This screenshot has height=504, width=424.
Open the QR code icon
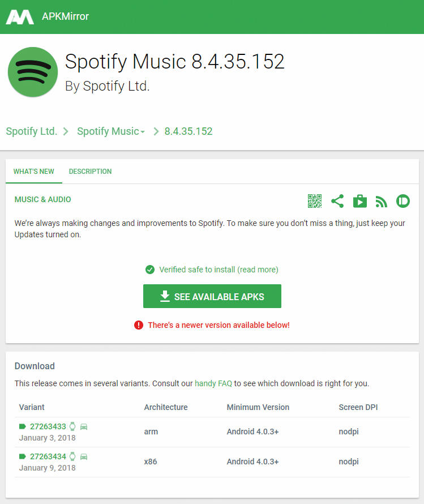tap(315, 201)
